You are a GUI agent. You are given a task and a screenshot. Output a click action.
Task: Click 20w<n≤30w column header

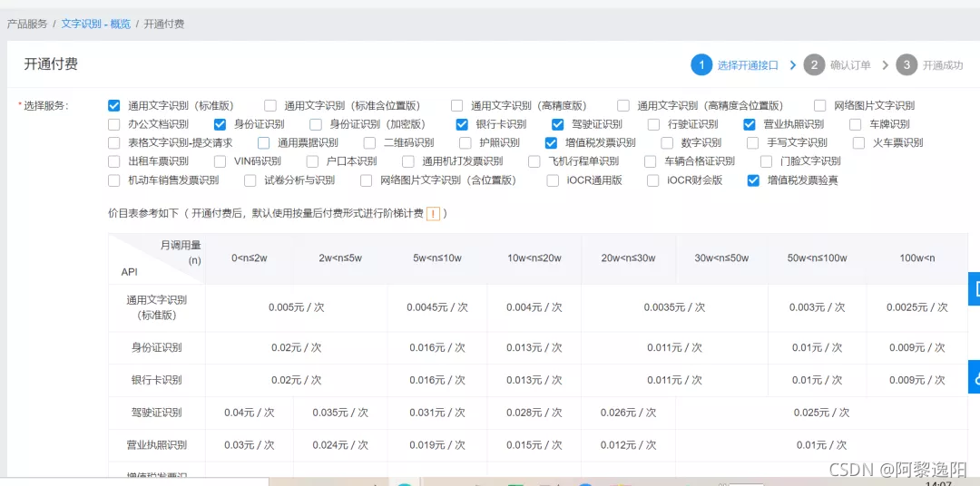pos(628,258)
